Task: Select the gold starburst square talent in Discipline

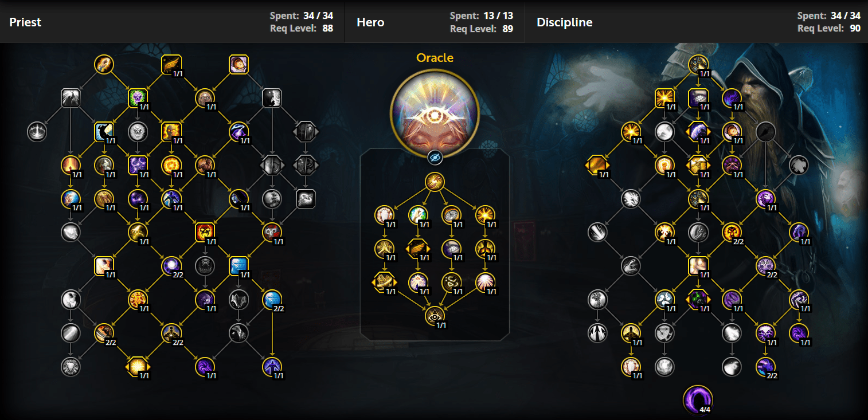Action: point(664,98)
